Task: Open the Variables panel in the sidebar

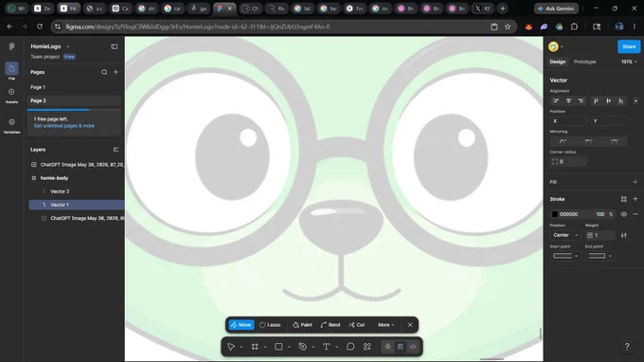Action: pos(11,126)
